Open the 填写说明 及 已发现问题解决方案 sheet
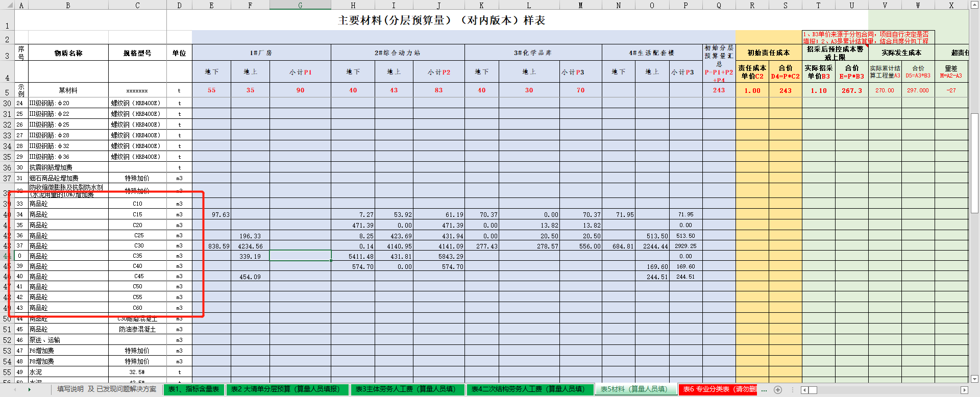Viewport: 980px width, 397px height. click(x=107, y=389)
